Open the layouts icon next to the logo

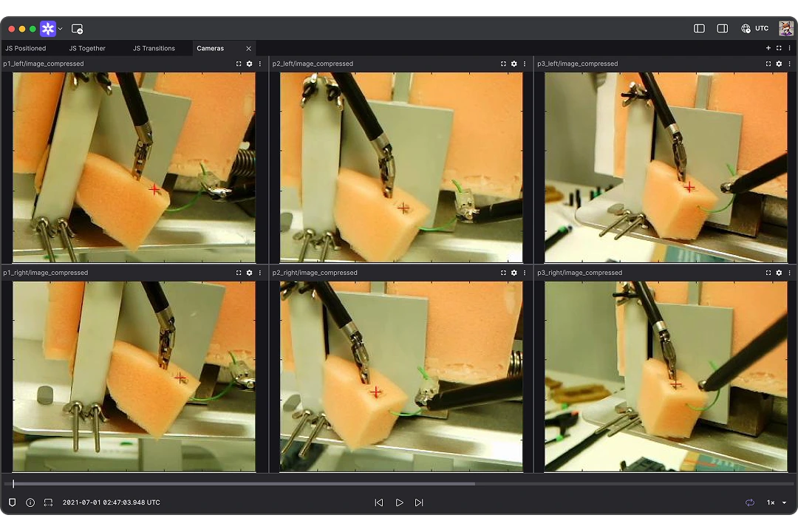(77, 28)
